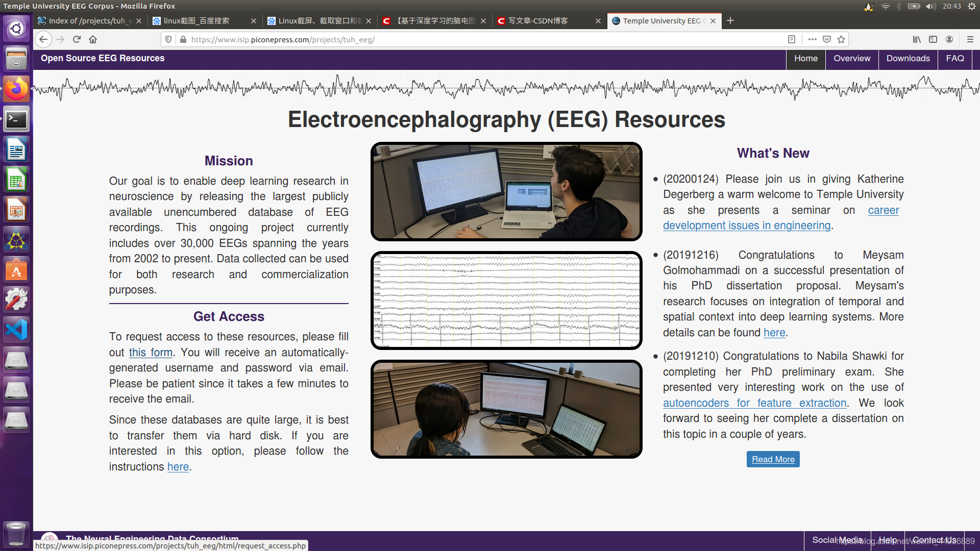Switch to the Index of /projects/tuh tab
Viewport: 980px width, 551px height.
pyautogui.click(x=90, y=21)
